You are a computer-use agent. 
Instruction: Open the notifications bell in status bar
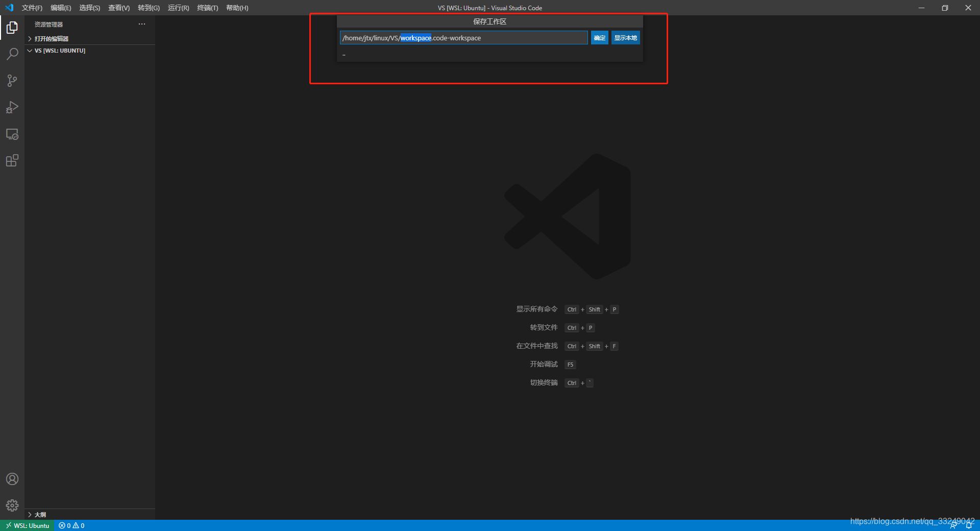coord(969,526)
